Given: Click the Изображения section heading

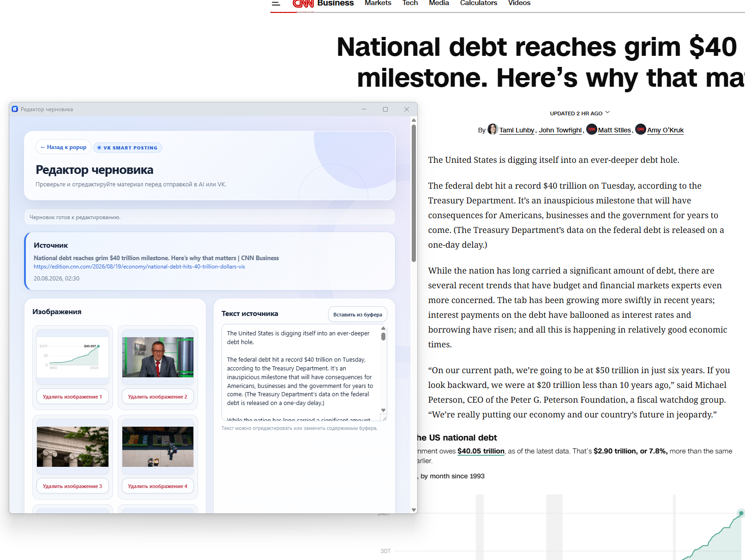Looking at the screenshot, I should click(x=57, y=312).
